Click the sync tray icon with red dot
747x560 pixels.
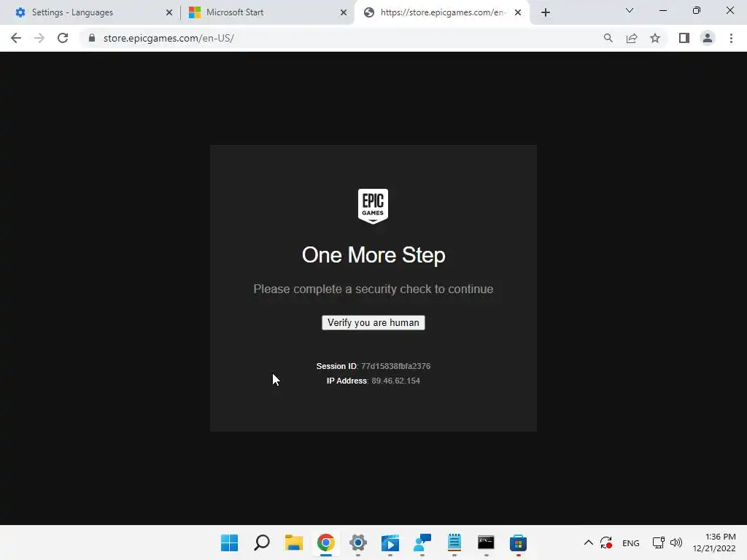[x=606, y=542]
